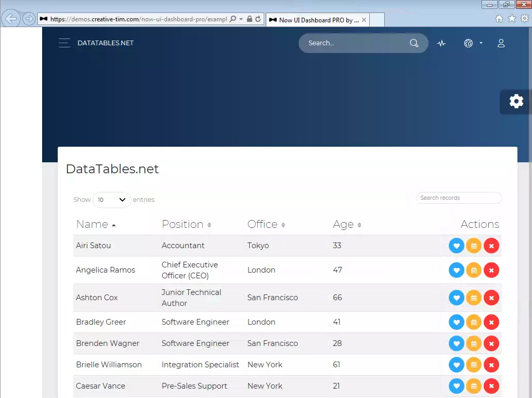Click the globe language icon in the navbar
Image resolution: width=532 pixels, height=398 pixels.
[468, 43]
